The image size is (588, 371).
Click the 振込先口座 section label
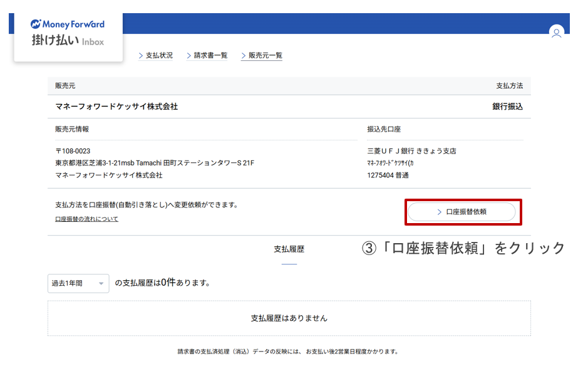click(384, 129)
